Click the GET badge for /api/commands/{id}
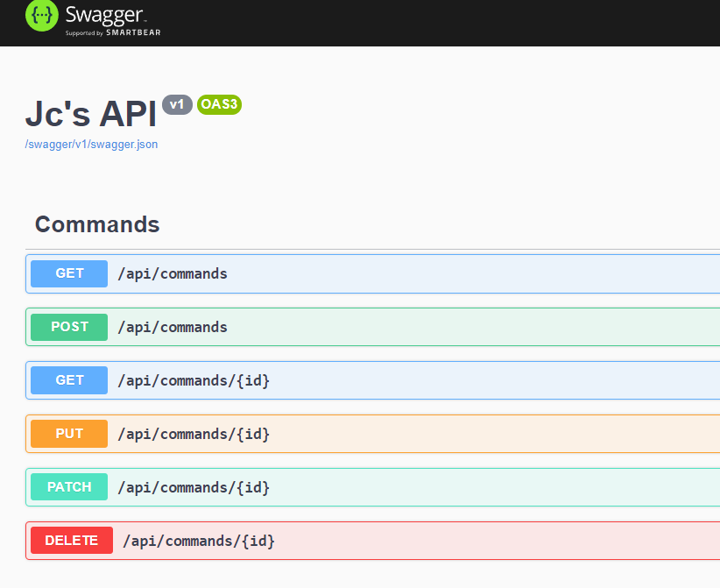Viewport: 720px width, 588px height. (69, 380)
